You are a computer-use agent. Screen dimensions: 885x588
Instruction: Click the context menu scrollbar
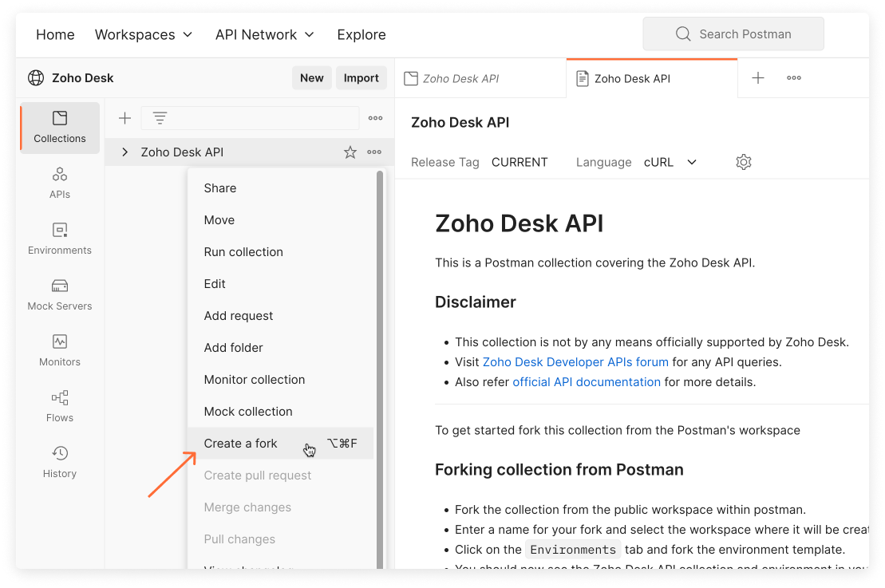(380, 369)
